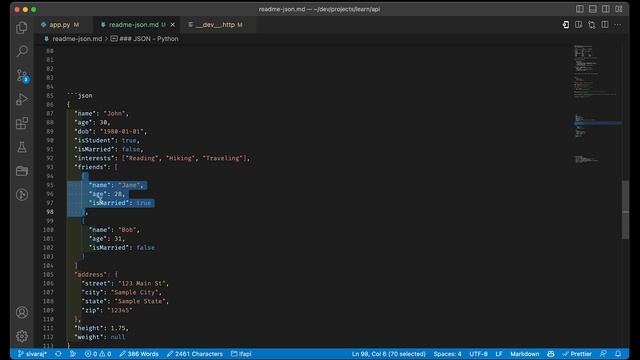
Task: Split the editor to the right
Action: (x=605, y=25)
